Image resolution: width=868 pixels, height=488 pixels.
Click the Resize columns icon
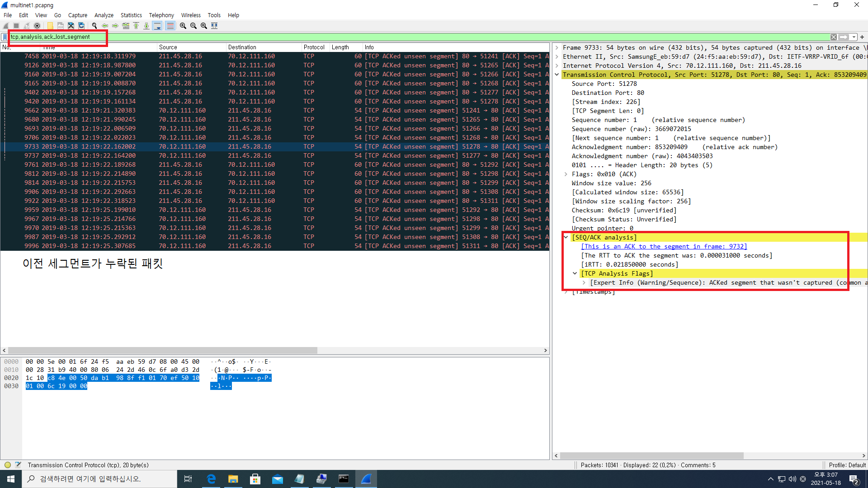214,26
